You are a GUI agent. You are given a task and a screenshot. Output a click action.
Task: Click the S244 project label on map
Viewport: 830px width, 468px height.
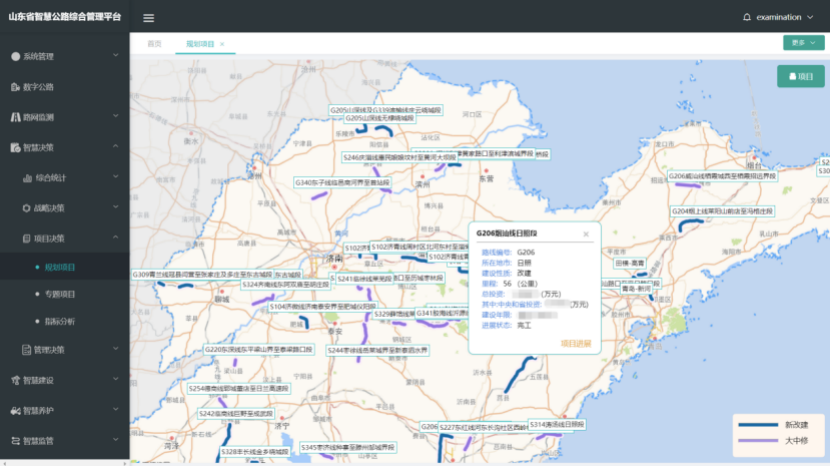pos(377,350)
